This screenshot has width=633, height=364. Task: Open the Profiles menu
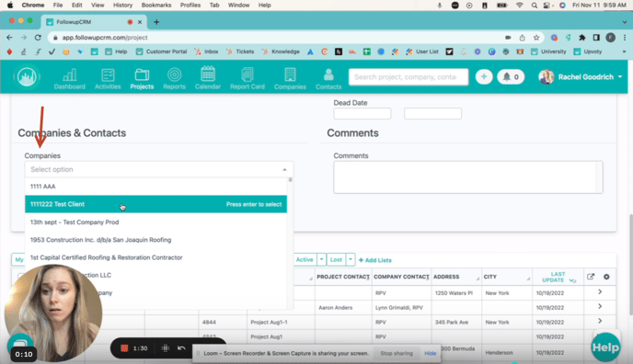[x=190, y=6]
